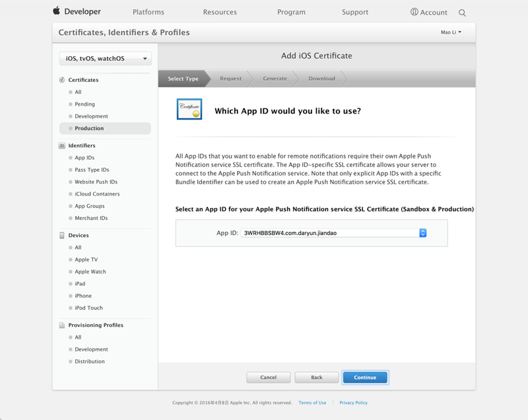The image size is (528, 420).
Task: Open App Groups
Action: [90, 206]
